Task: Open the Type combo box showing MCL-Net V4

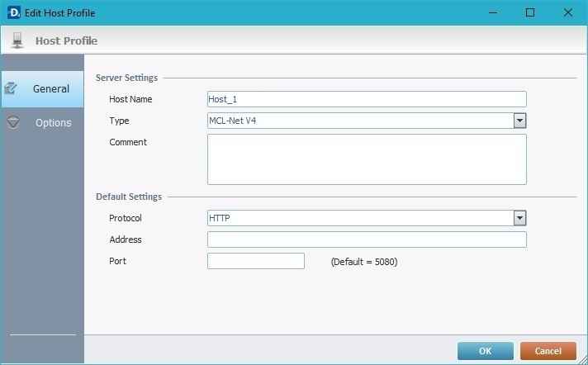Action: [359, 121]
